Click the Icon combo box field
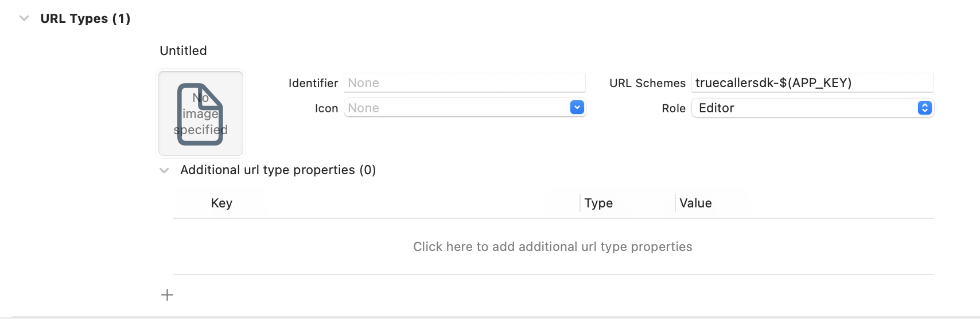This screenshot has height=322, width=980. 456,108
